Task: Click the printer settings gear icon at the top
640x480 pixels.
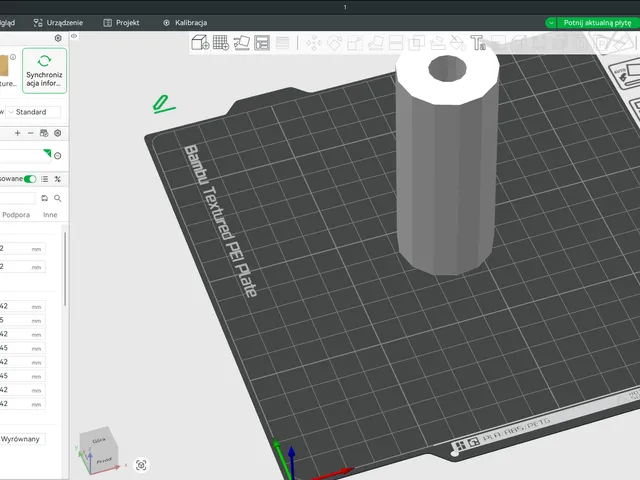Action: tap(58, 38)
